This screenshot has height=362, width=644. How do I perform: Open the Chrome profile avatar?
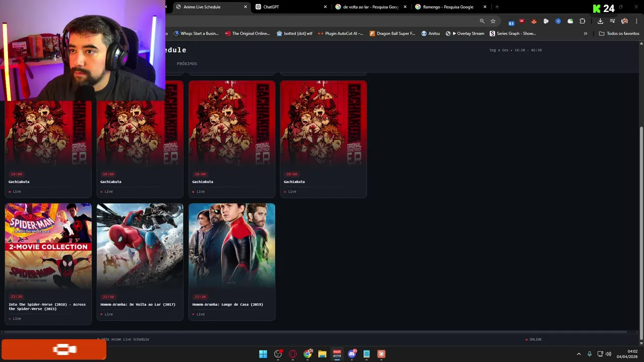coord(624,21)
